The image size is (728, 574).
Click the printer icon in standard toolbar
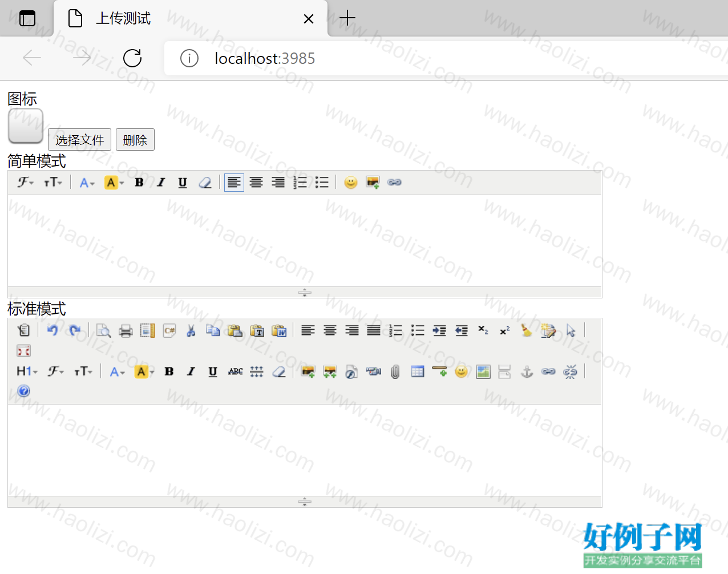tap(126, 330)
